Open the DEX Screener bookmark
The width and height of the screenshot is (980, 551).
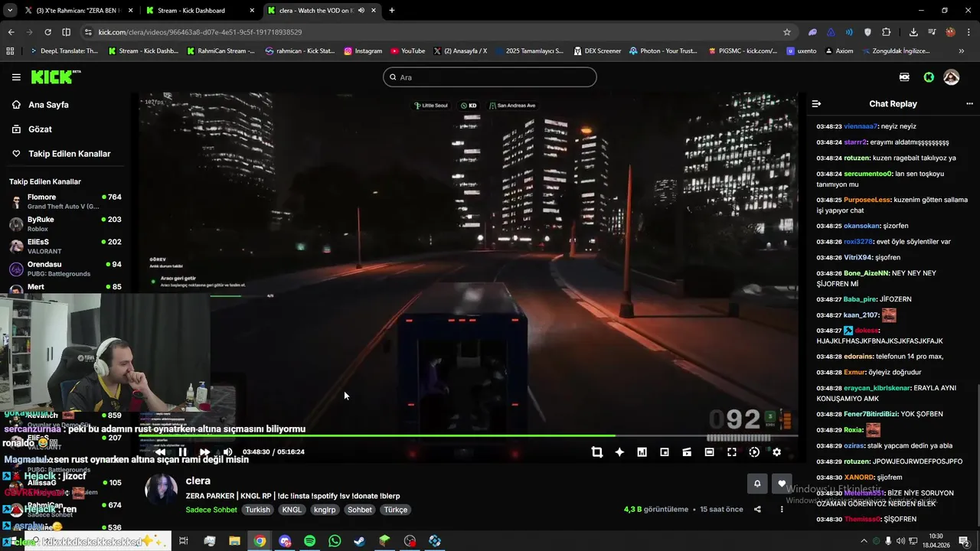pos(596,51)
